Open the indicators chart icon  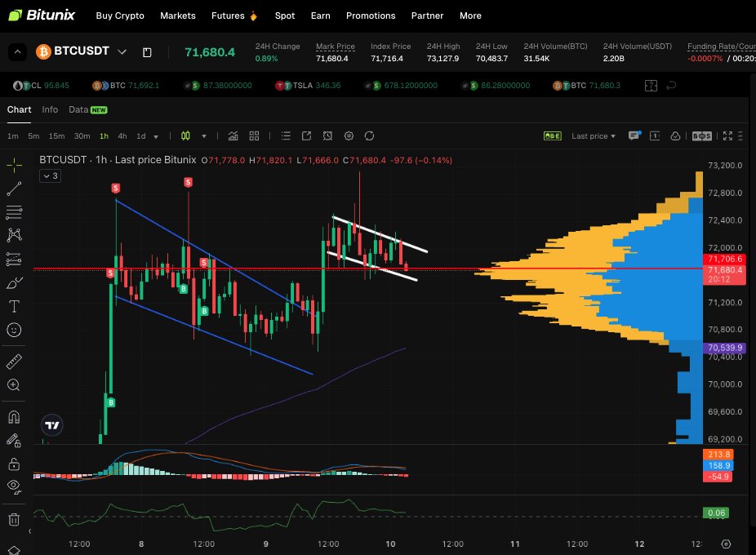233,136
